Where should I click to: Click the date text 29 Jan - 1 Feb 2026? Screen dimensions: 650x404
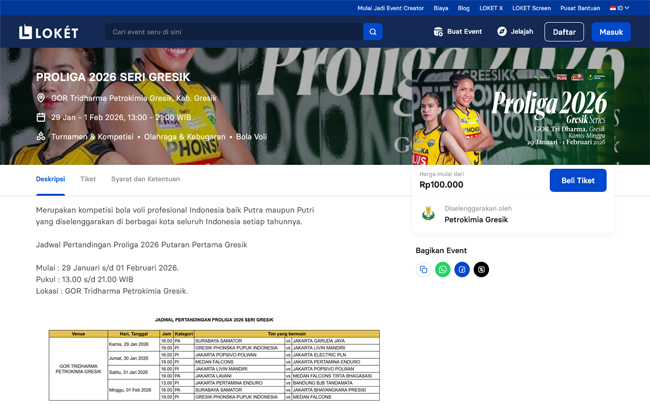click(x=121, y=117)
